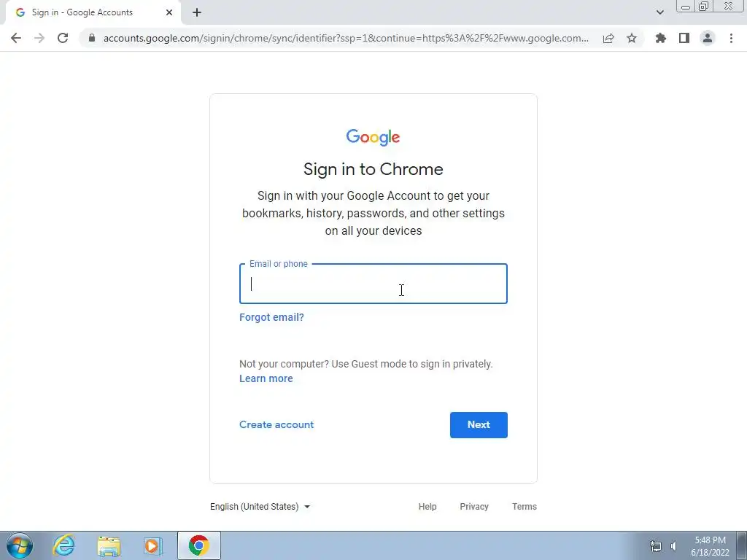
Task: Follow the Create account link
Action: [x=276, y=425]
